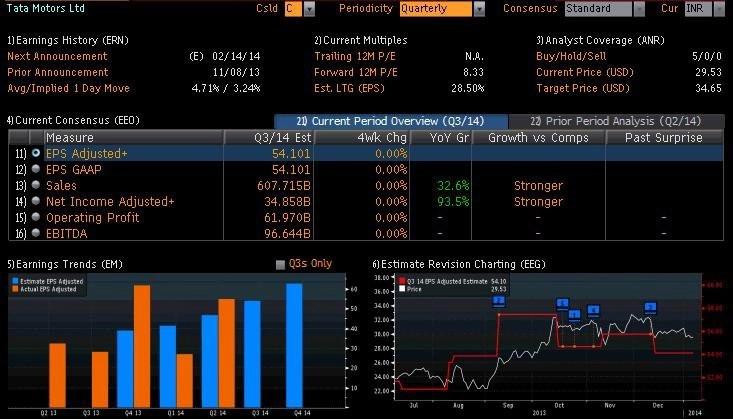The width and height of the screenshot is (733, 419).
Task: Click the Target Price value 34.65
Action: click(709, 88)
